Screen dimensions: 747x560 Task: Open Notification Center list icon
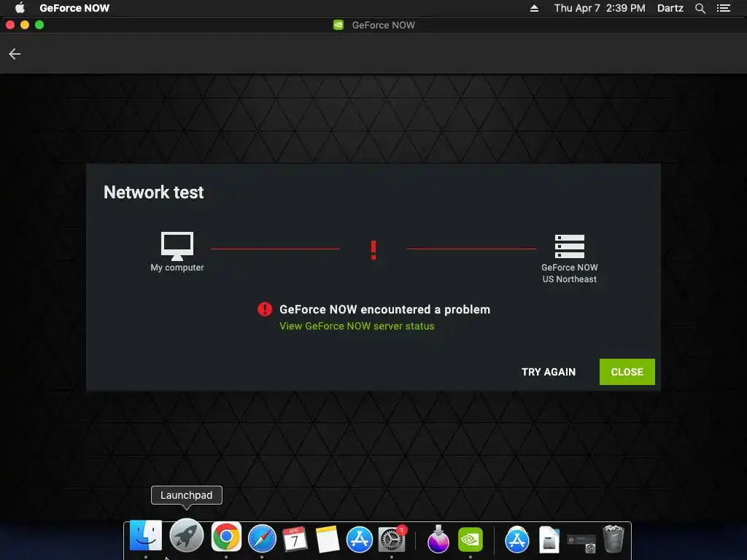(724, 8)
